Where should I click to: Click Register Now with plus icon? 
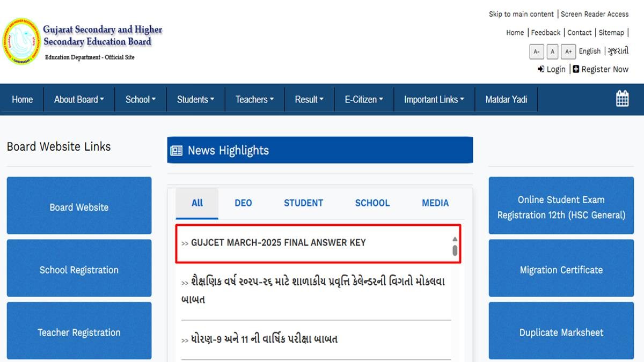pyautogui.click(x=601, y=69)
